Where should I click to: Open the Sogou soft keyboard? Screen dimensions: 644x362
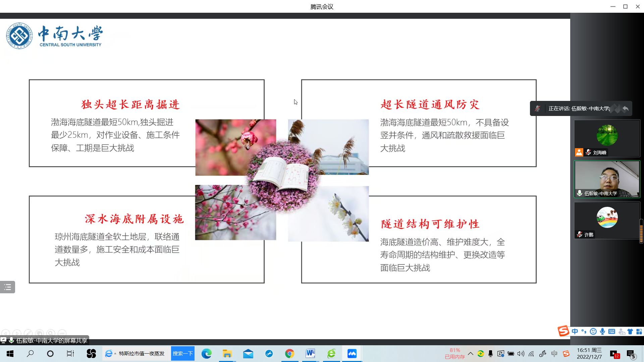[611, 331]
